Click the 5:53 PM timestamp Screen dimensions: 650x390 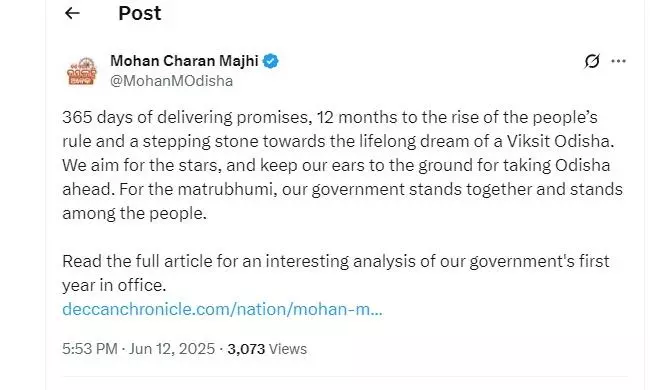pyautogui.click(x=90, y=349)
